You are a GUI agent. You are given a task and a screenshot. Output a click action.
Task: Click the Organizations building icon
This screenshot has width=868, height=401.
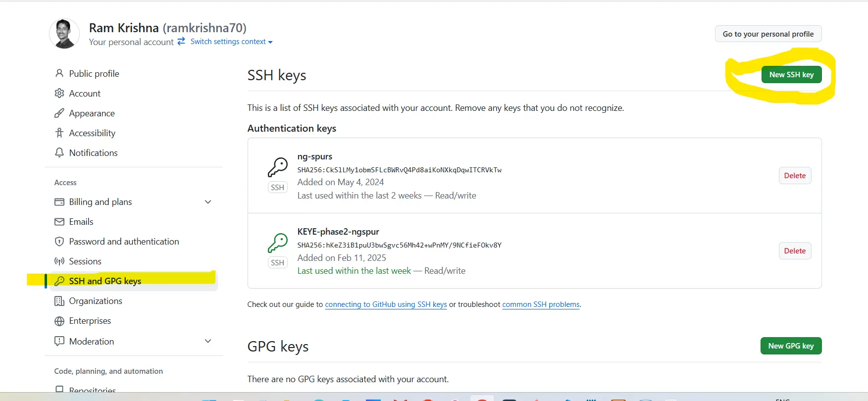59,301
